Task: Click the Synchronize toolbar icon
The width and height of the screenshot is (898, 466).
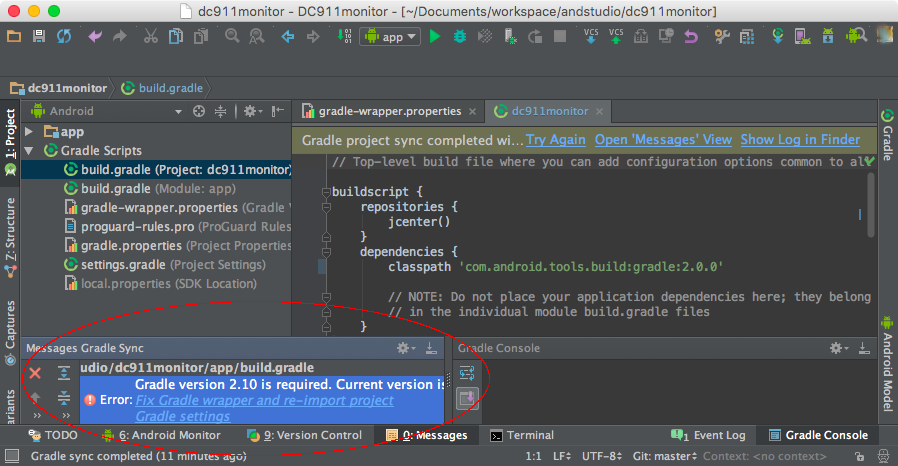Action: tap(64, 37)
